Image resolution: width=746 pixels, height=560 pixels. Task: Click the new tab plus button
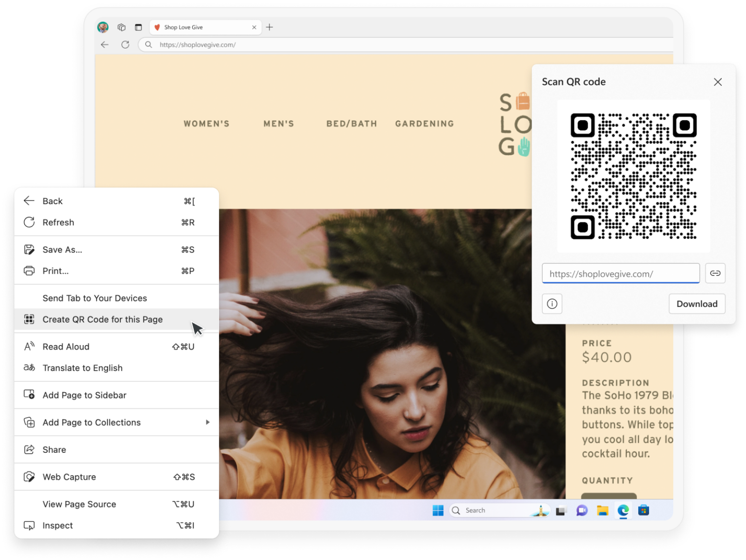(269, 28)
